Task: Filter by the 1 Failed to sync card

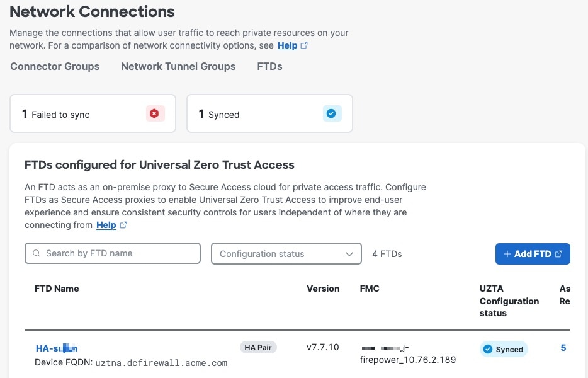Action: [x=93, y=113]
